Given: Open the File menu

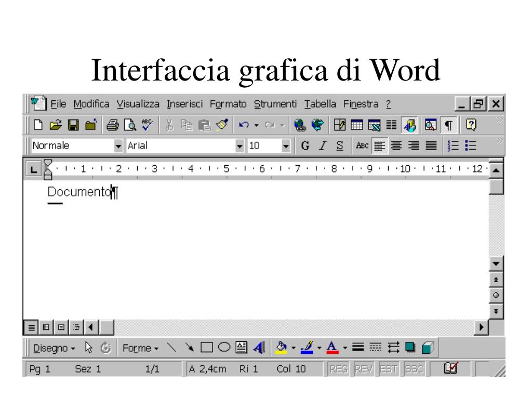Looking at the screenshot, I should click(x=58, y=104).
